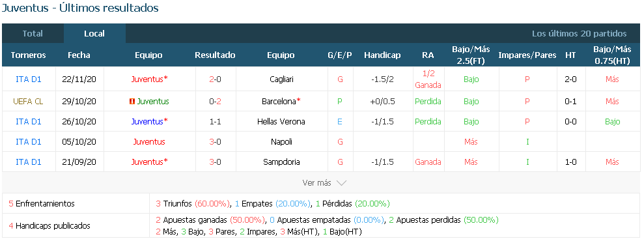Click the Ver más text
Screen dimensions: 644x241
pyautogui.click(x=316, y=183)
